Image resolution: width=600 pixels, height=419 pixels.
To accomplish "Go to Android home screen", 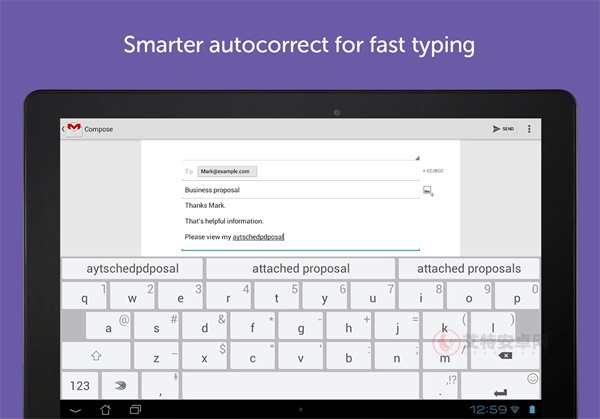I will 105,410.
